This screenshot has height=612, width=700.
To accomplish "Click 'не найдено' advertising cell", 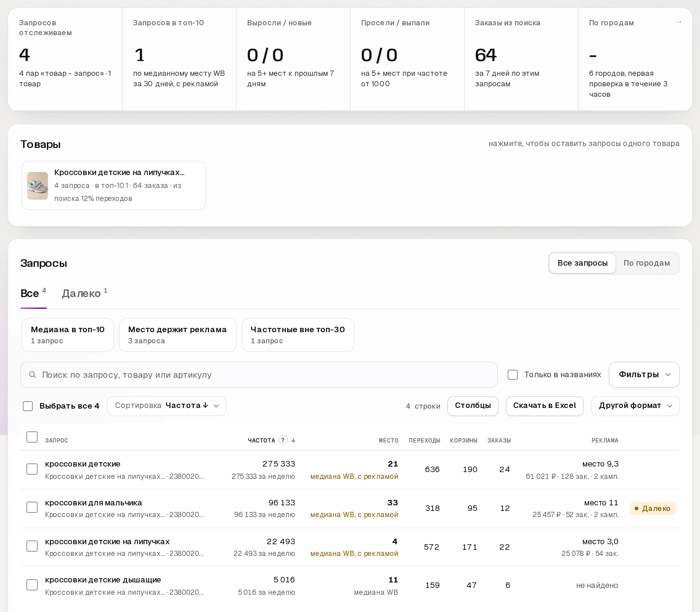I will (x=597, y=585).
